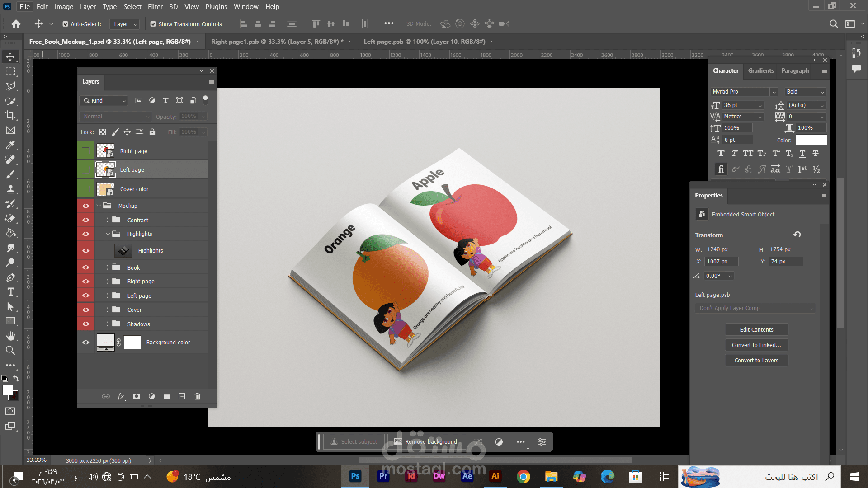Screen dimensions: 868x488
Task: Select the Zoom tool in toolbar
Action: pyautogui.click(x=10, y=350)
